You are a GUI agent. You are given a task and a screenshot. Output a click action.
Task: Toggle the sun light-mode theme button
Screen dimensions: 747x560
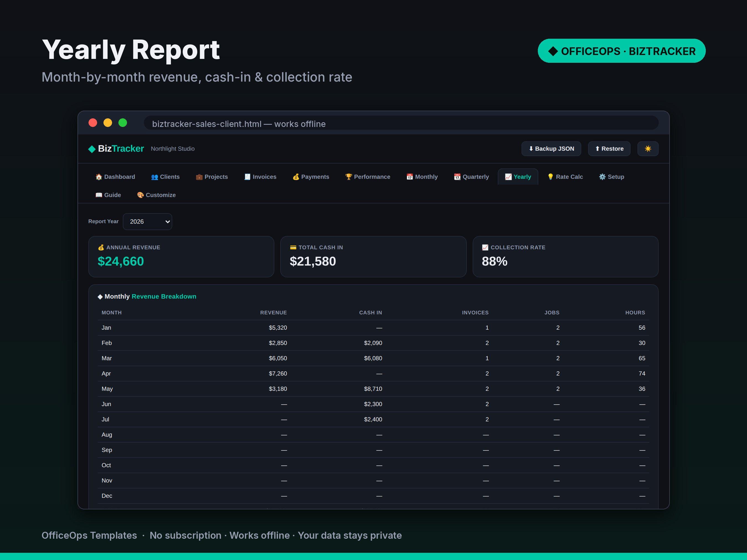648,149
